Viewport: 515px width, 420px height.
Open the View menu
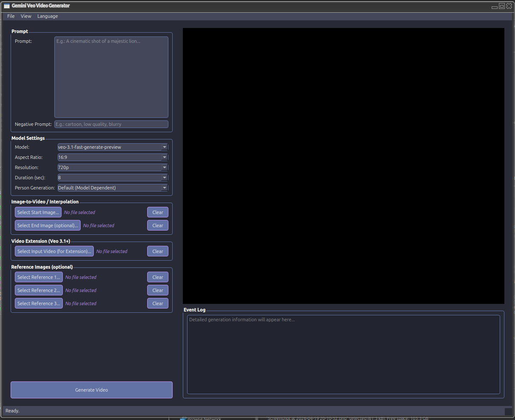[x=26, y=16]
